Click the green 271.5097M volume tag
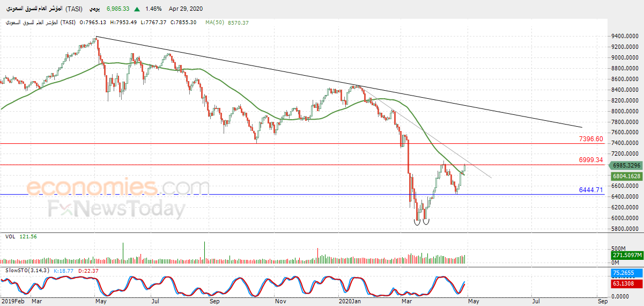Image resolution: width=644 pixels, height=306 pixels. [627, 255]
